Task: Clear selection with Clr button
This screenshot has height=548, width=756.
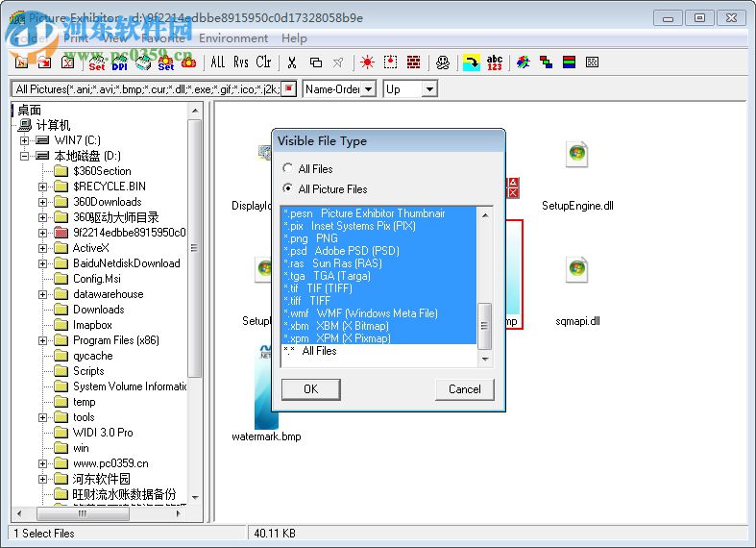Action: [x=263, y=62]
